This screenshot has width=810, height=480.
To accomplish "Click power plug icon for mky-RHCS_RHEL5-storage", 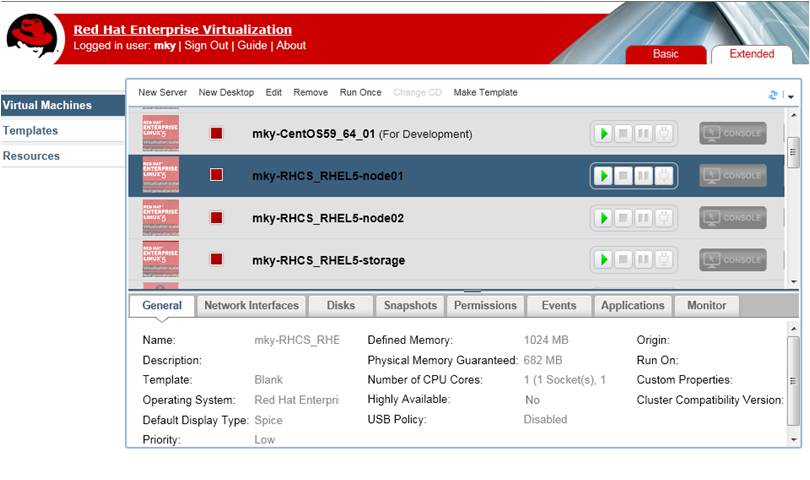I will coord(664,259).
